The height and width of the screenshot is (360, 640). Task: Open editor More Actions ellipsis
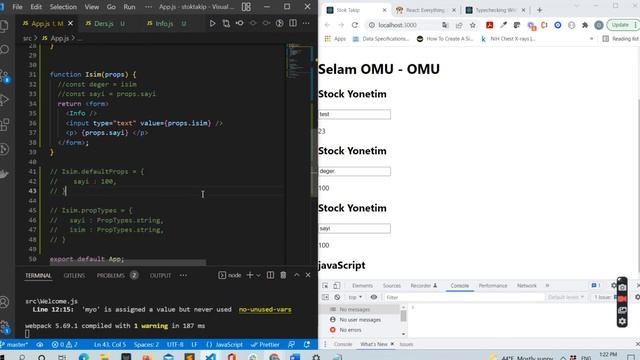[306, 23]
